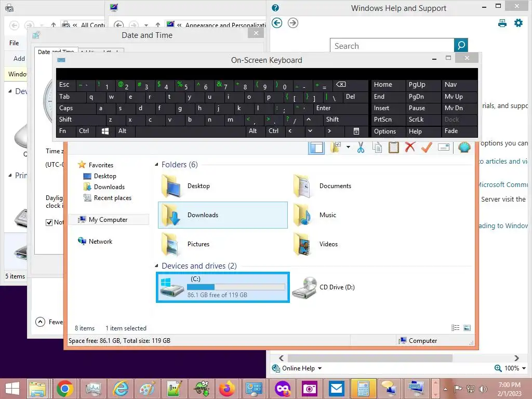Viewport: 532px width, 399px height.
Task: Click the Cut scissors icon
Action: click(x=361, y=147)
